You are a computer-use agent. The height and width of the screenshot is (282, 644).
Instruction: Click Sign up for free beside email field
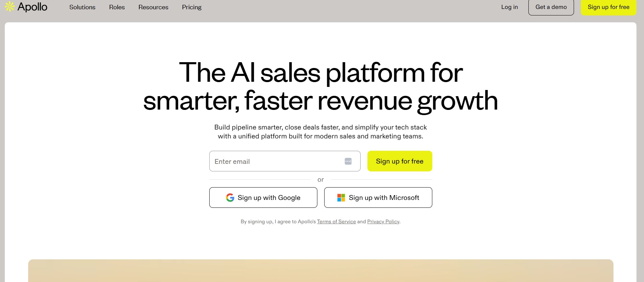pos(400,161)
